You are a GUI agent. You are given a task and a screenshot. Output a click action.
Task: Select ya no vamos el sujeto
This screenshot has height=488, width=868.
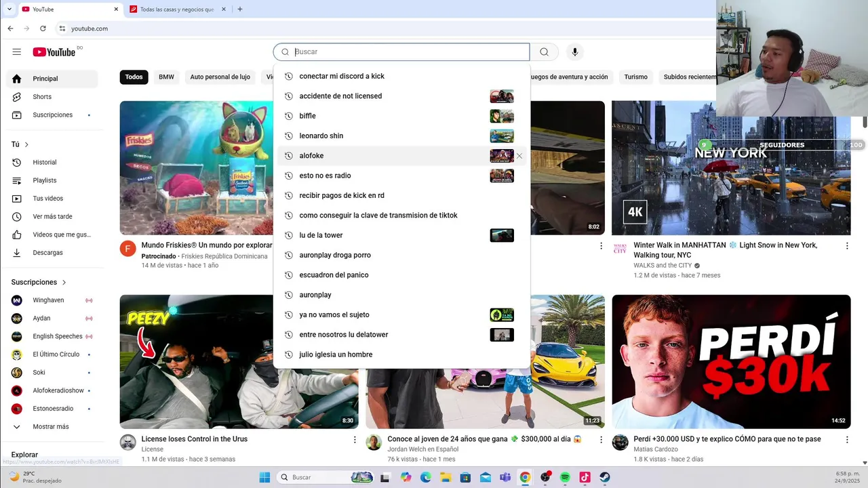tap(401, 314)
